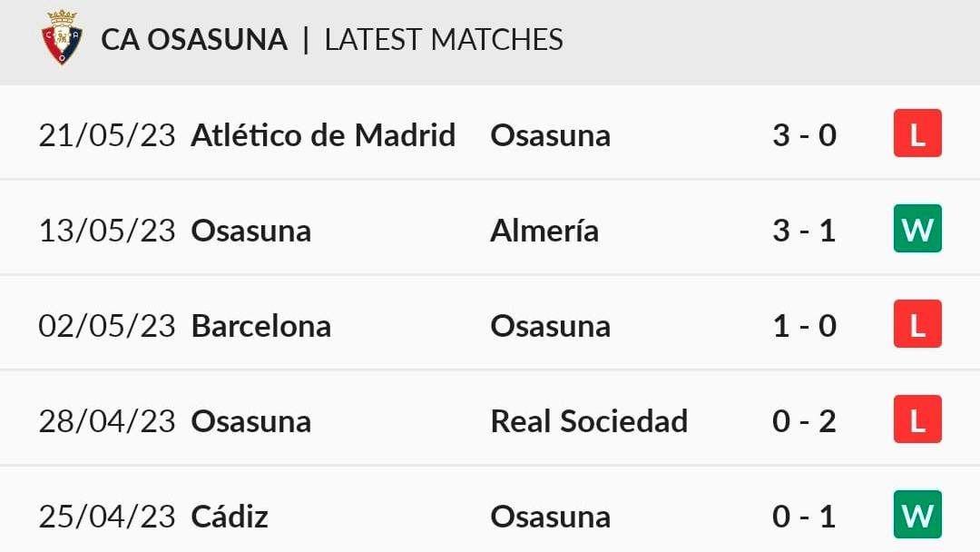Open the Cádiz team link
980x552 pixels.
pyautogui.click(x=230, y=517)
